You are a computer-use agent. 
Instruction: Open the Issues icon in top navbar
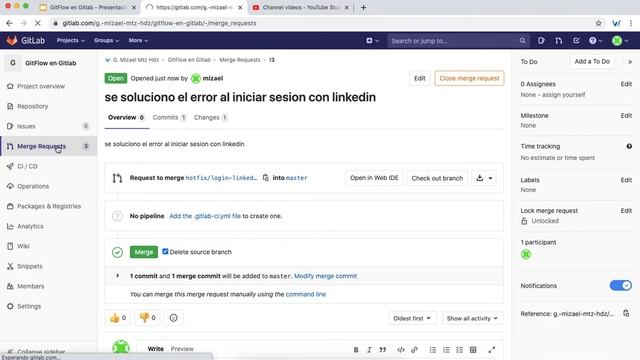(x=541, y=40)
